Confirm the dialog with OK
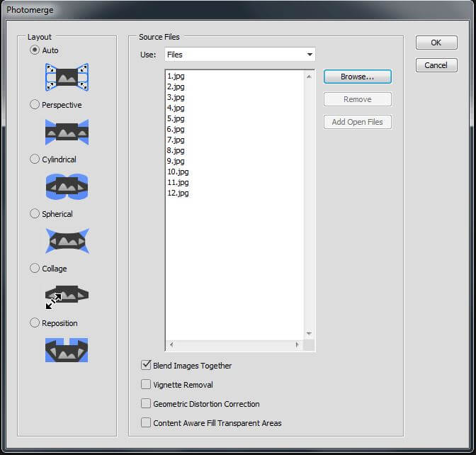The height and width of the screenshot is (455, 476). pyautogui.click(x=436, y=43)
